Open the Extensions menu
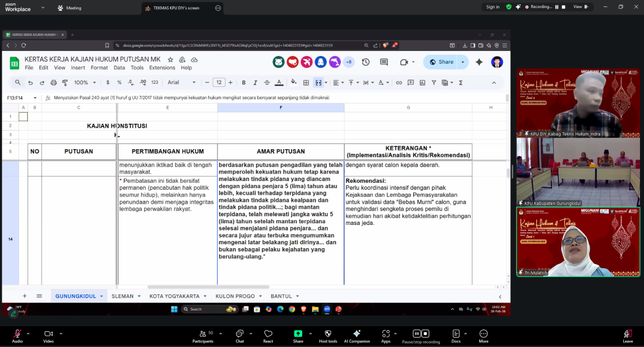Screen dimensions: 644x347 [x=162, y=68]
